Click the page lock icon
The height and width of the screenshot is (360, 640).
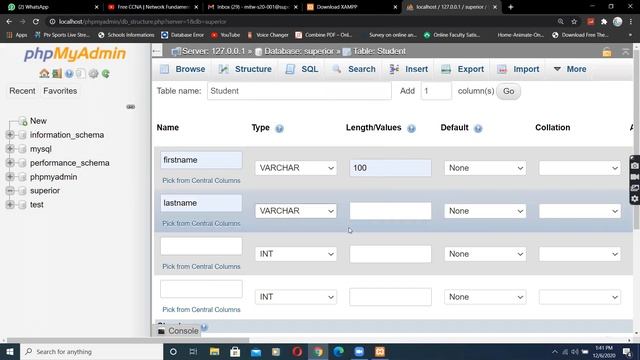[607, 52]
